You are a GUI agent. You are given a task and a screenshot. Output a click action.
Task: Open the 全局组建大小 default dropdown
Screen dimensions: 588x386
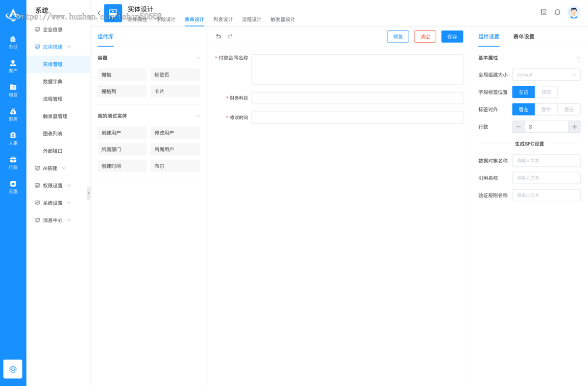point(546,75)
